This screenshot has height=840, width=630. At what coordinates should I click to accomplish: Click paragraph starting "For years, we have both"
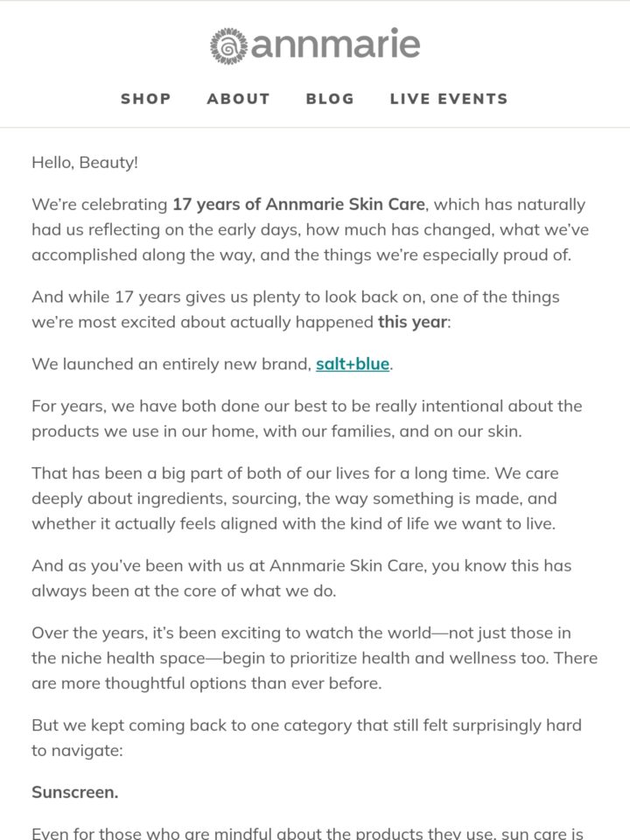(x=307, y=418)
